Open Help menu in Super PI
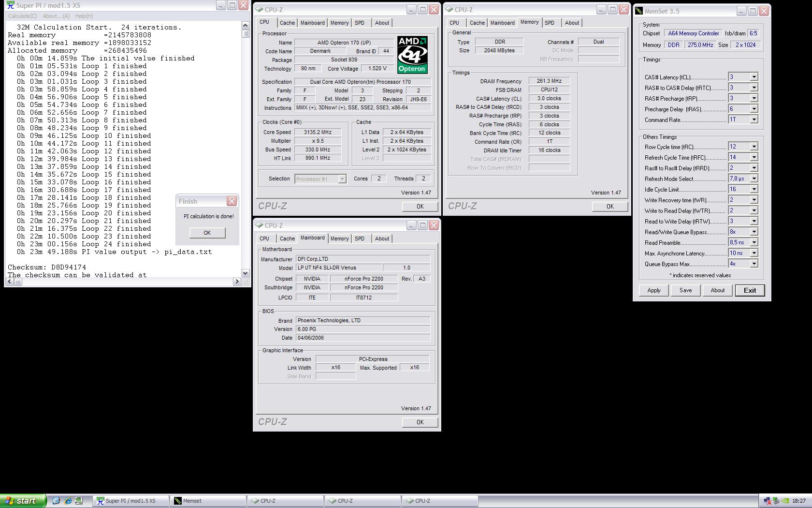Image resolution: width=812 pixels, height=508 pixels. [x=84, y=16]
